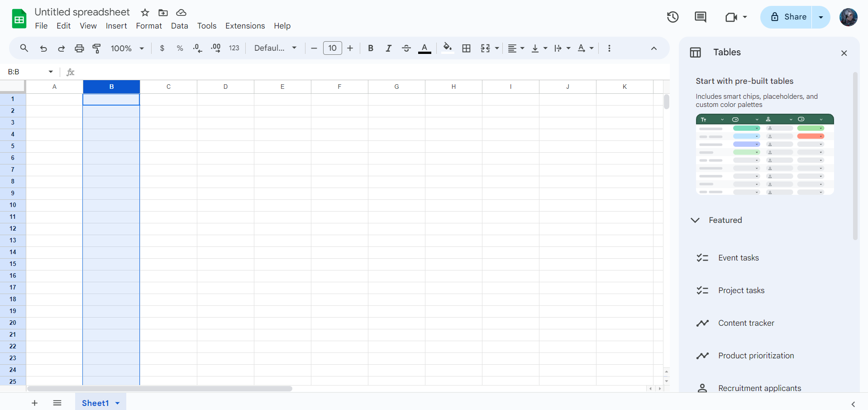Open version history clock icon
868x410 pixels.
point(672,17)
